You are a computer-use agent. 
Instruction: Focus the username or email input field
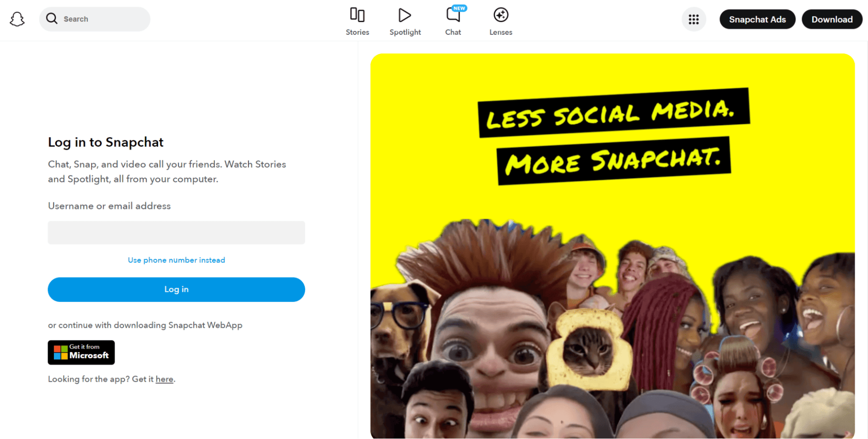pyautogui.click(x=176, y=233)
